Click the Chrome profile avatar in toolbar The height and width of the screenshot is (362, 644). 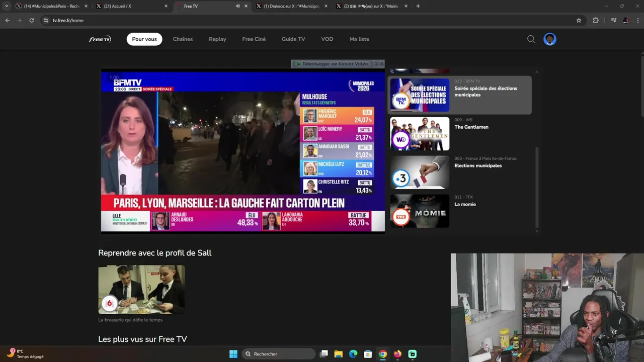point(625,20)
